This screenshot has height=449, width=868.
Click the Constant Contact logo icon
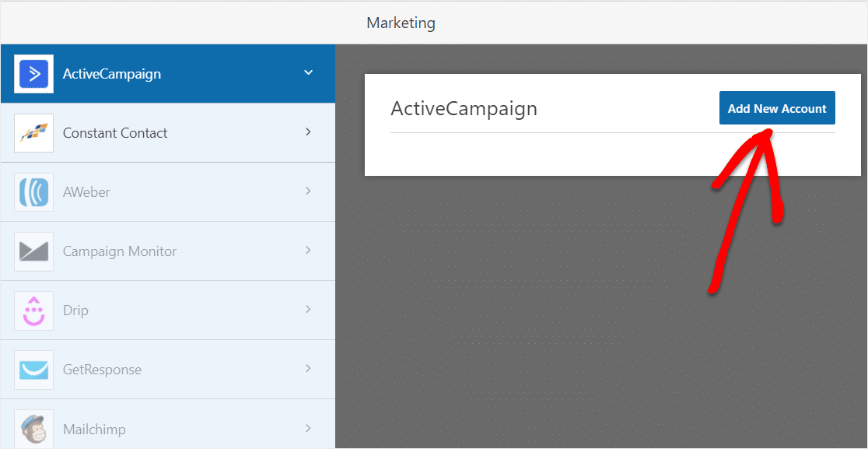coord(33,133)
